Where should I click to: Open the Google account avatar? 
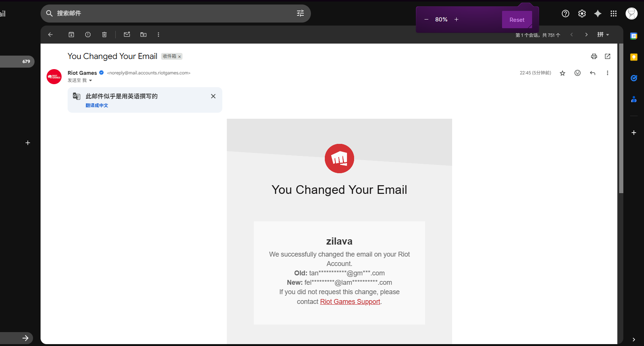pyautogui.click(x=632, y=14)
